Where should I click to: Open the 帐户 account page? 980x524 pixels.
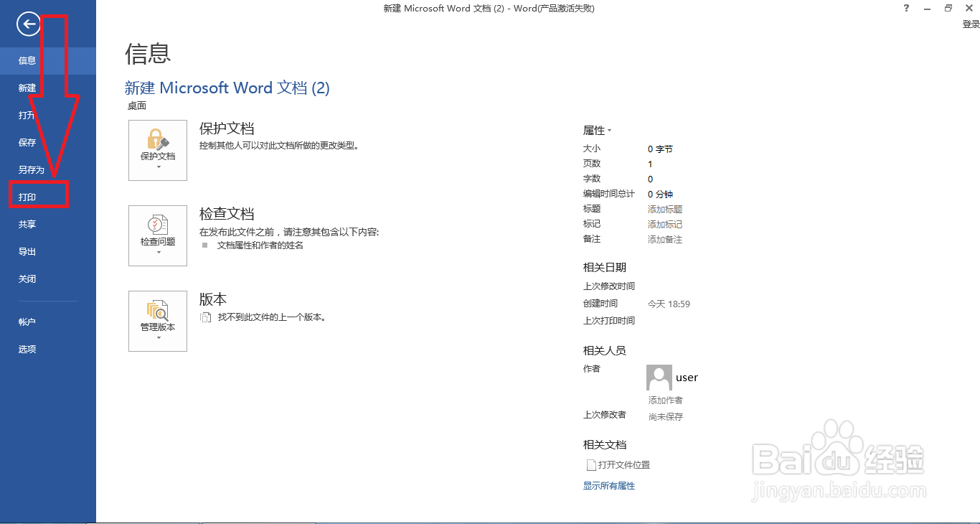coord(48,322)
